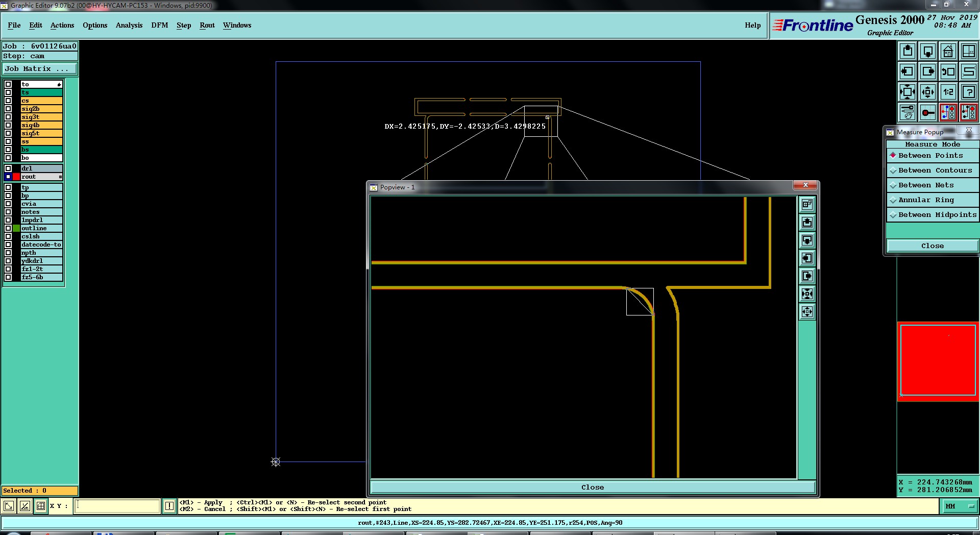Click the Home view house icon

coord(948,51)
